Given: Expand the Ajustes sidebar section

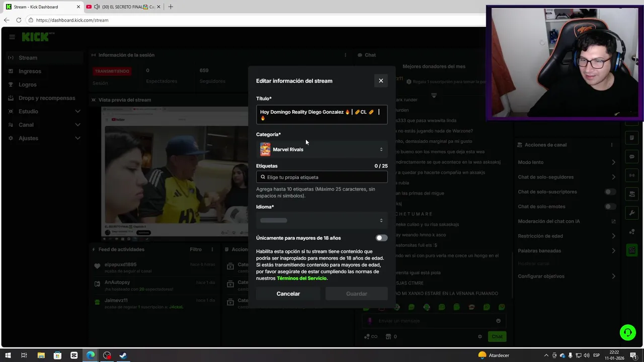Looking at the screenshot, I should pyautogui.click(x=44, y=138).
